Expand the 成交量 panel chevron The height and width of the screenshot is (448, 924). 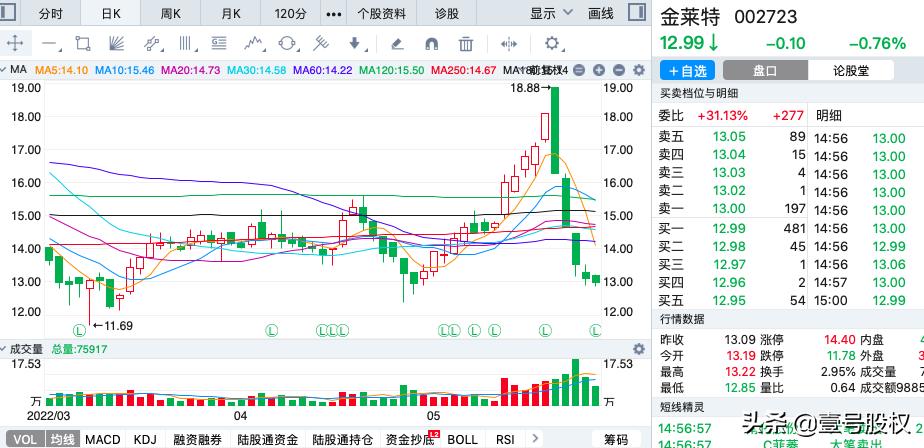4,349
